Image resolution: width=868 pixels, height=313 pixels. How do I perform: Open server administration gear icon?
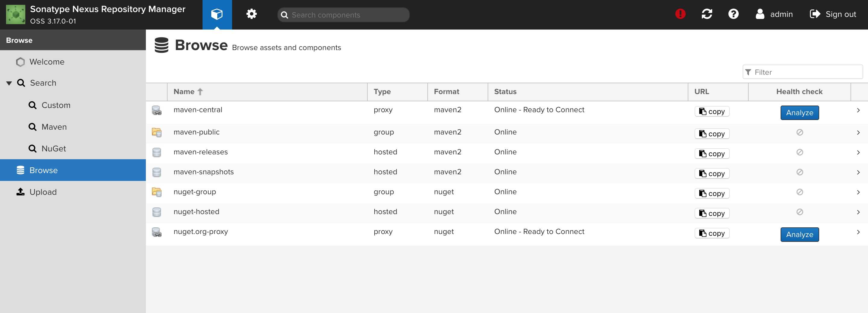[251, 14]
